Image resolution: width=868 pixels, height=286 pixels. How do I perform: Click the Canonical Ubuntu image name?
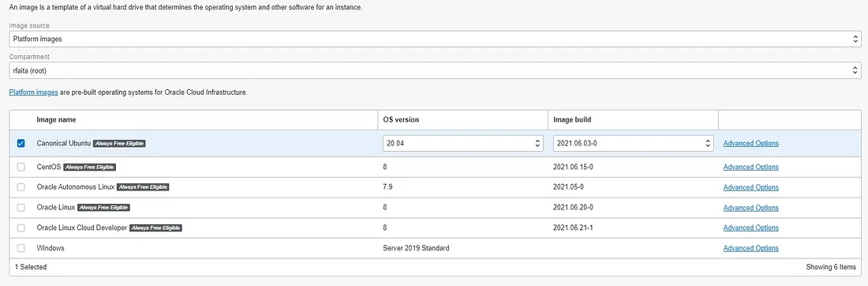64,144
